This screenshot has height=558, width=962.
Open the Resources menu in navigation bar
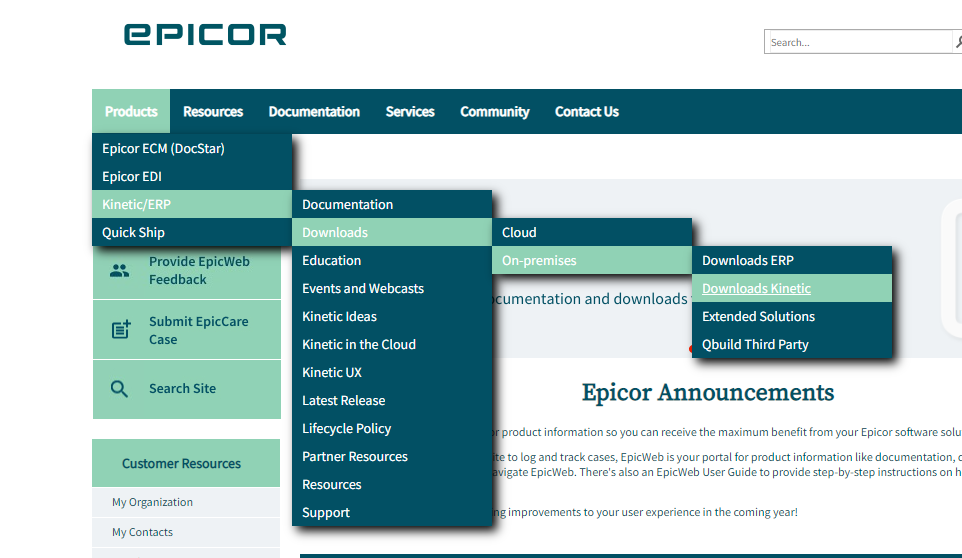coord(213,111)
